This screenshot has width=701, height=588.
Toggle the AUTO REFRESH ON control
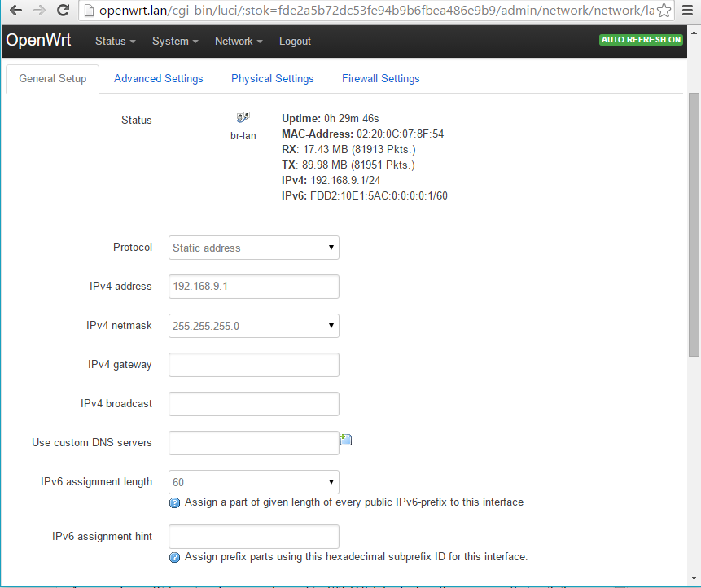[641, 39]
